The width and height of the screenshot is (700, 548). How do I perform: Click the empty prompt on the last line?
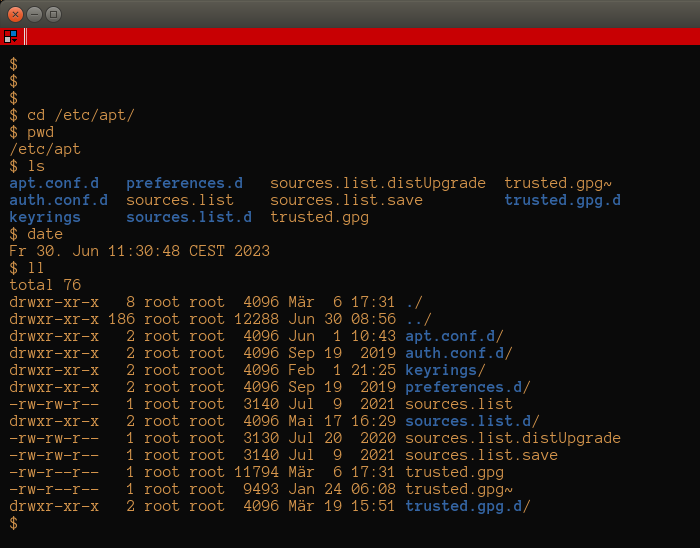point(14,523)
